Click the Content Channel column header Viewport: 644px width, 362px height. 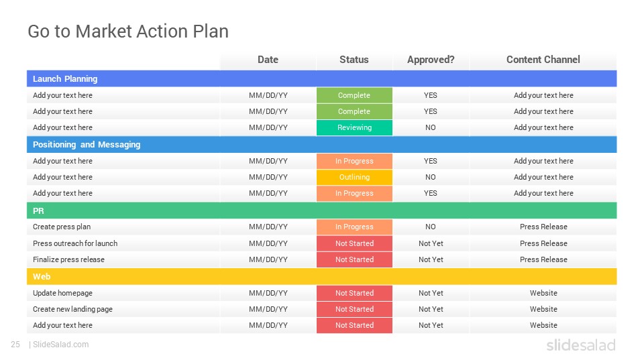[543, 60]
